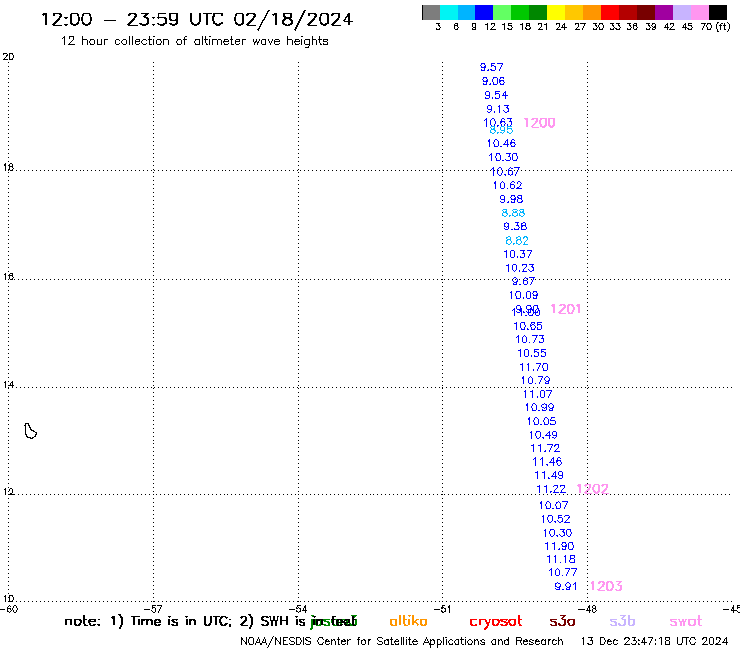Click the pink 1200 time marker
Image resolution: width=740 pixels, height=650 pixels.
coord(539,123)
